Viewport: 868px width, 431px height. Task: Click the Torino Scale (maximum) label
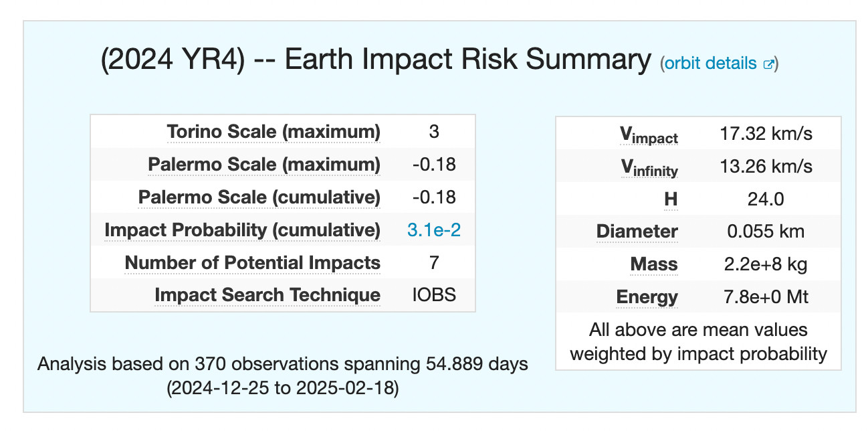point(273,132)
